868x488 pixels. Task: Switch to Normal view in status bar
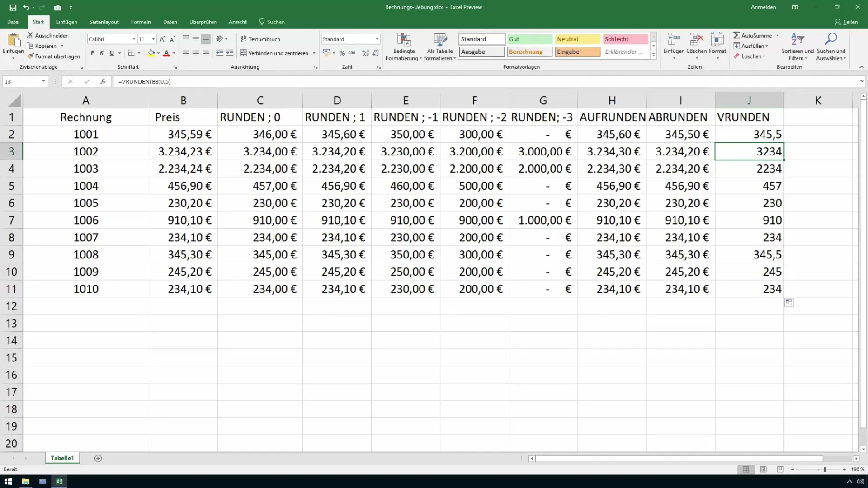click(746, 469)
